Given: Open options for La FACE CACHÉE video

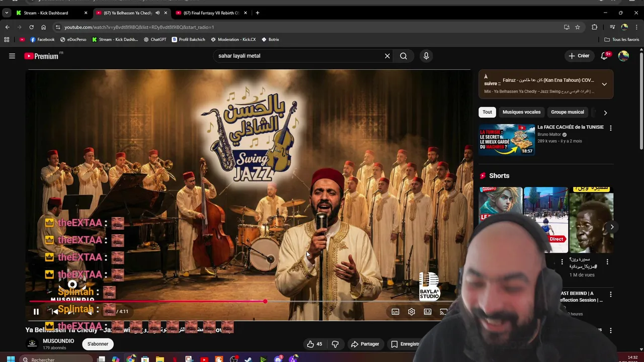Looking at the screenshot, I should 610,128.
